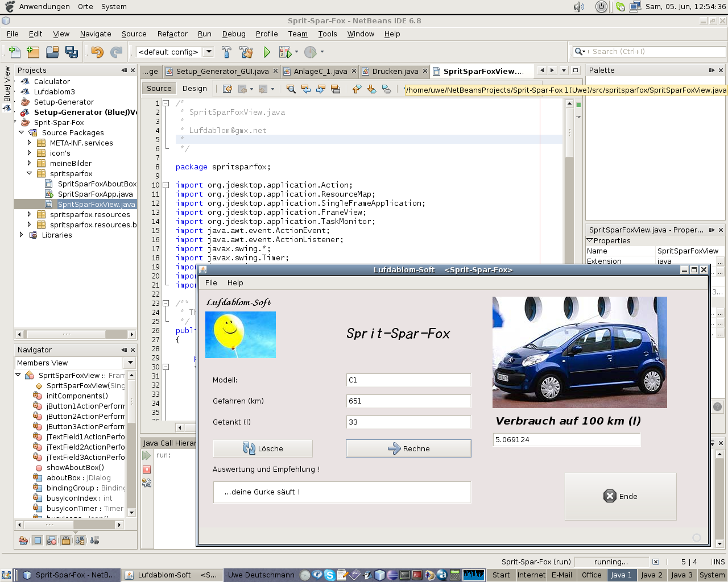Expand the META-INF.services package
This screenshot has width=728, height=582.
(x=30, y=143)
